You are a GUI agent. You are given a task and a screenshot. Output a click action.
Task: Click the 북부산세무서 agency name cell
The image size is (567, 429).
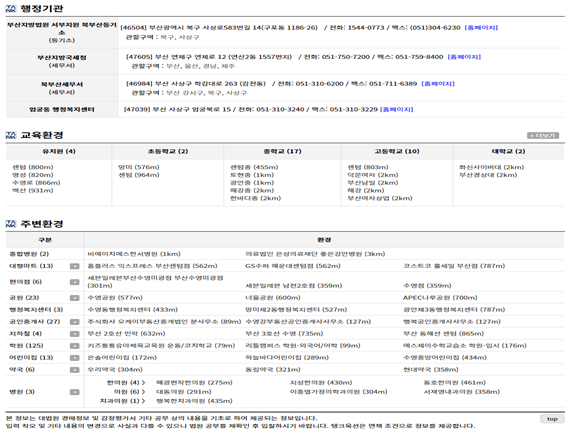tap(62, 88)
